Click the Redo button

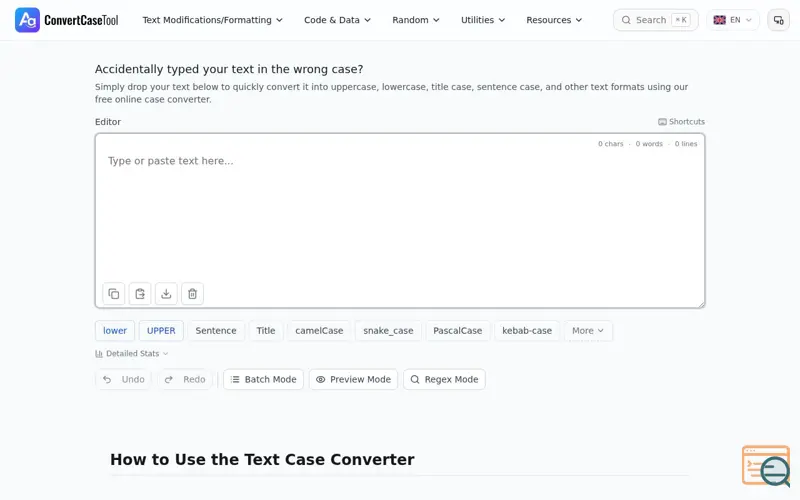[185, 380]
